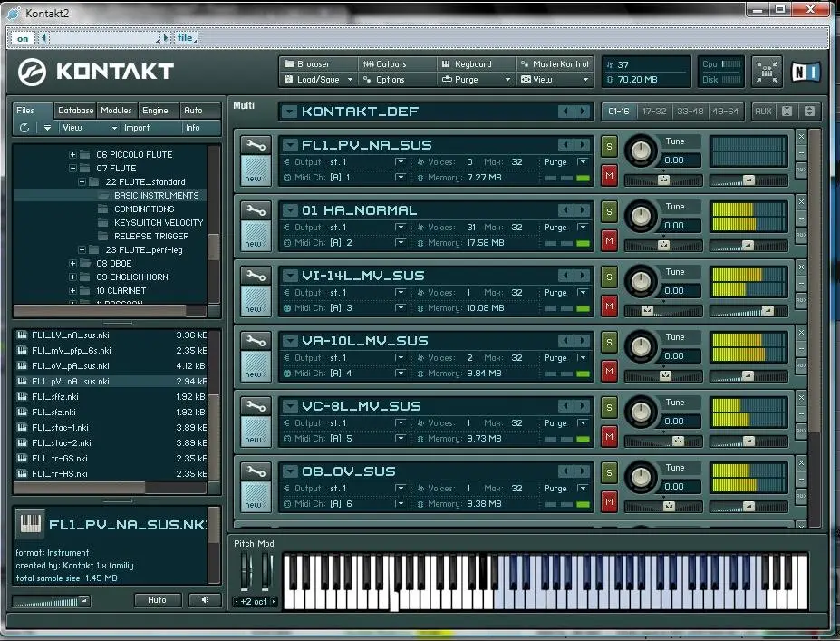Mute the OB_OV_SUS instrument
Image resolution: width=840 pixels, height=641 pixels.
609,502
